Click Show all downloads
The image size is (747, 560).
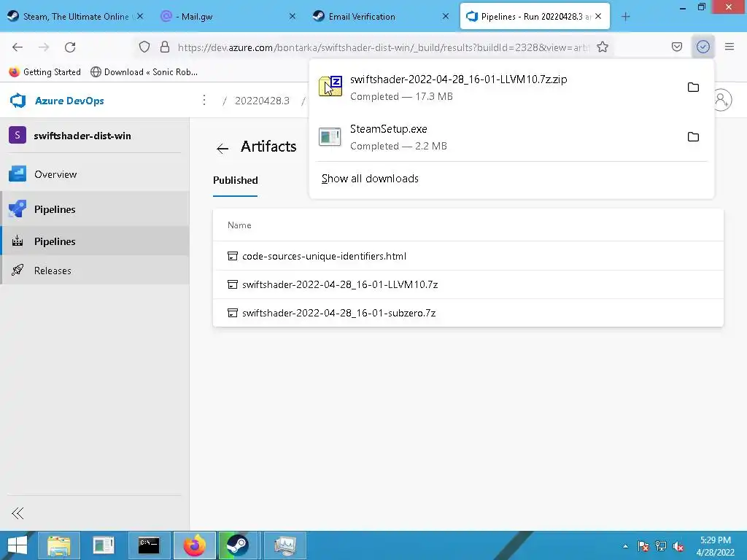point(370,179)
